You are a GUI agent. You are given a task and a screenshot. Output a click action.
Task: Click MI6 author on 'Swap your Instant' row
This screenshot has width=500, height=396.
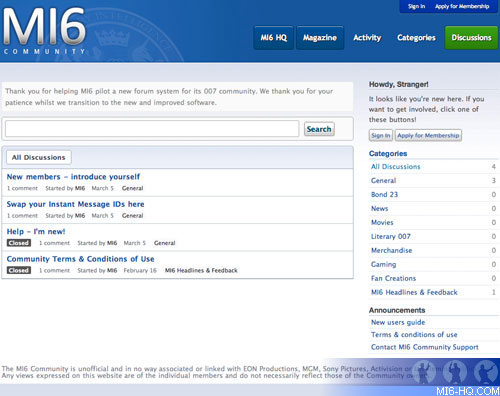[x=80, y=216]
